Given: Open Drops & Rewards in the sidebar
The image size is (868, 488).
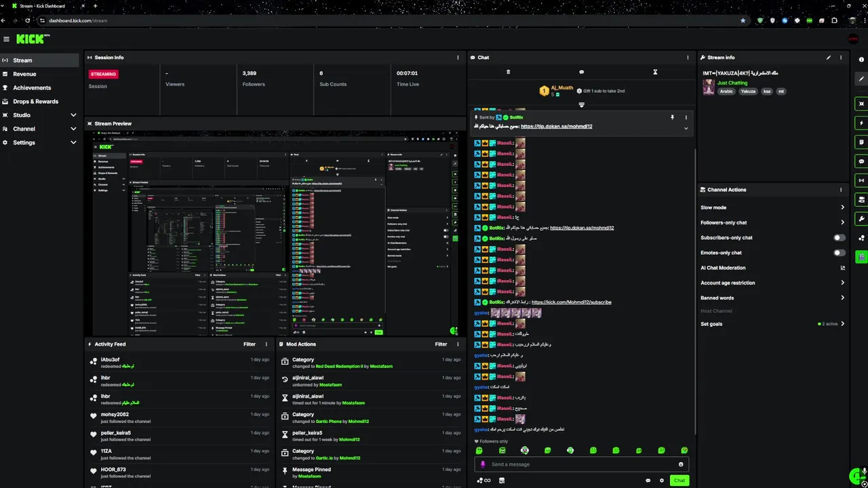Looking at the screenshot, I should coord(40,101).
